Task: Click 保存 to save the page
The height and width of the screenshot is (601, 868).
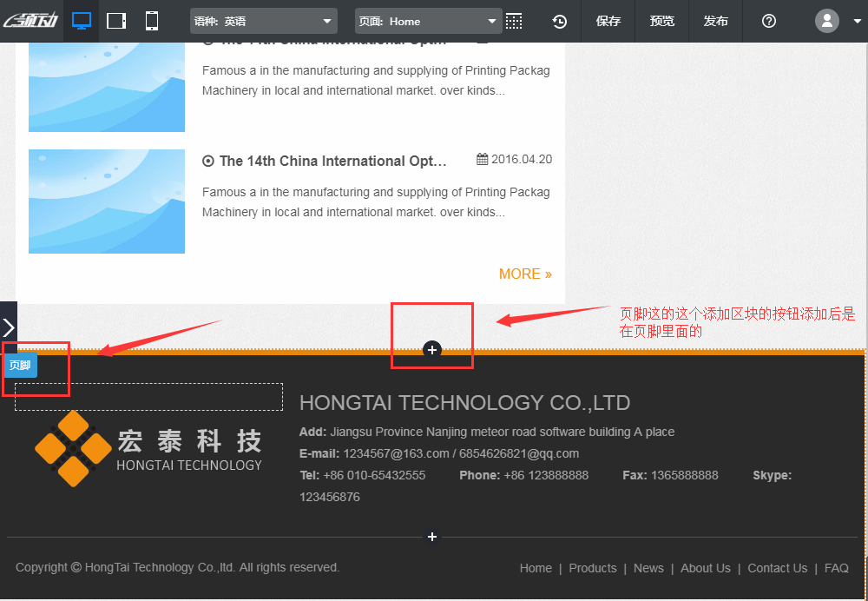Action: tap(608, 21)
